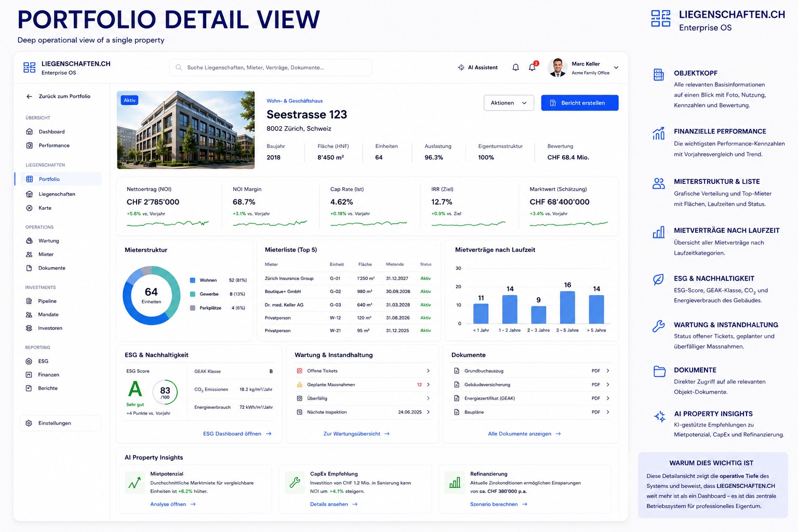Click the Marc Keller avatar photo
Screen dimensions: 798x532
[557, 68]
